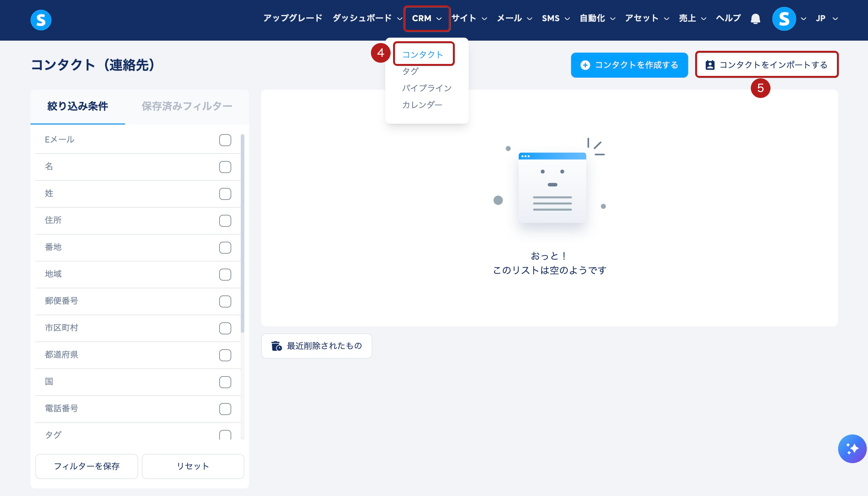Image resolution: width=868 pixels, height=496 pixels.
Task: Open the notification bell
Action: click(755, 19)
